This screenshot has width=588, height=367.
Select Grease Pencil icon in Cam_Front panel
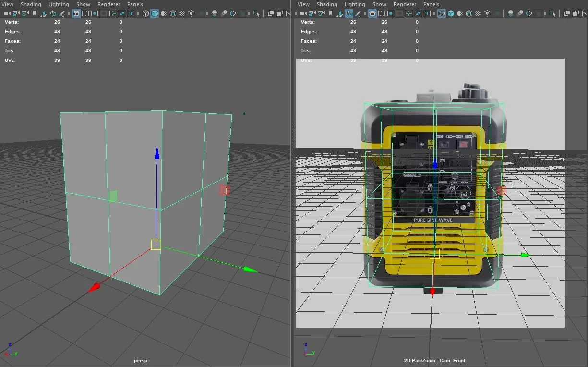[x=358, y=14]
